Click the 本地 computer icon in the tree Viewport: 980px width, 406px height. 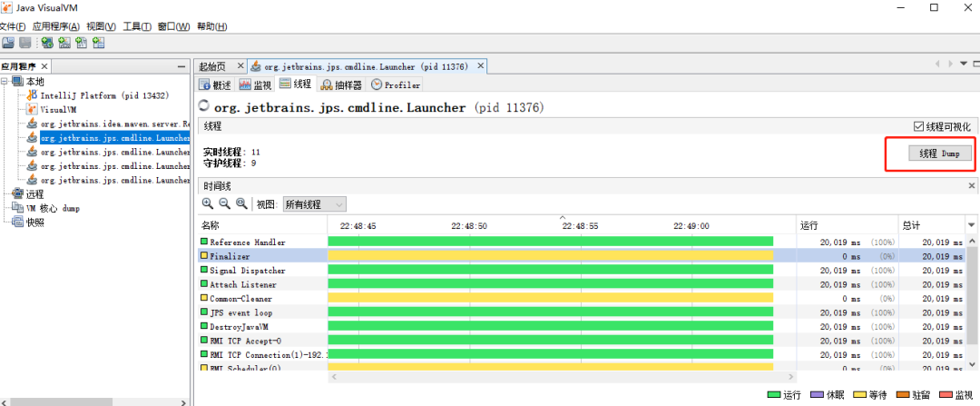[17, 82]
